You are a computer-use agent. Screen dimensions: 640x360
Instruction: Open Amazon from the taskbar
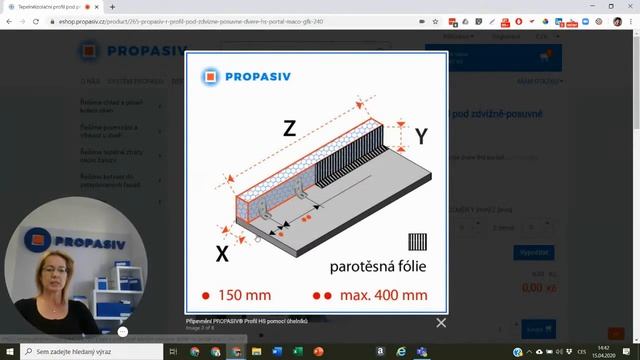(x=380, y=351)
